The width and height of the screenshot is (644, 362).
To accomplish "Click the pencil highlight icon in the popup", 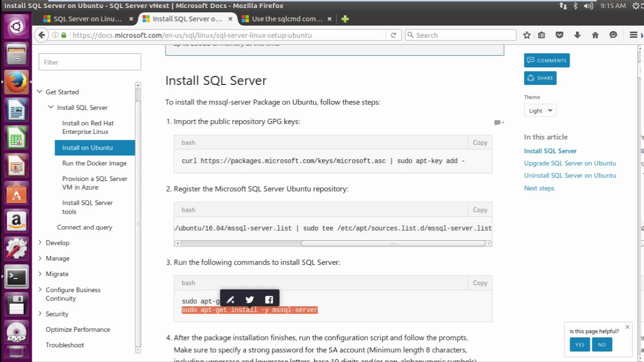I will click(x=230, y=300).
